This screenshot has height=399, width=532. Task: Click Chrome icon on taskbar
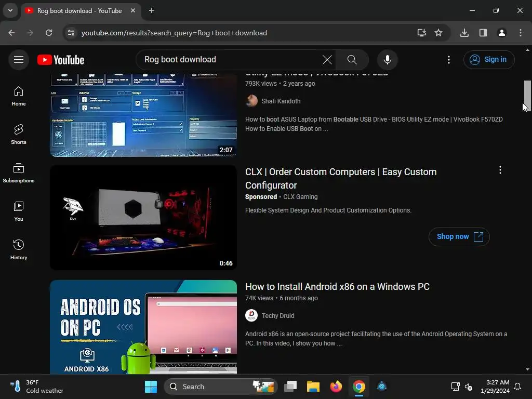tap(358, 387)
